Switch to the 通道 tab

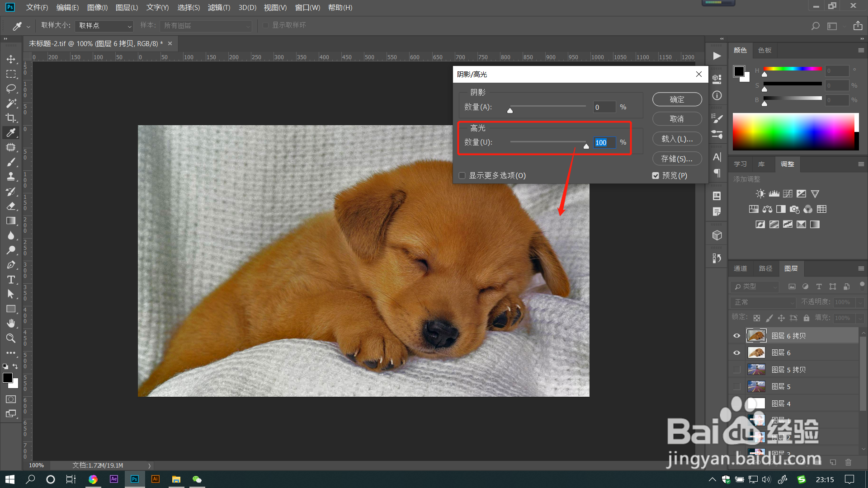(740, 268)
